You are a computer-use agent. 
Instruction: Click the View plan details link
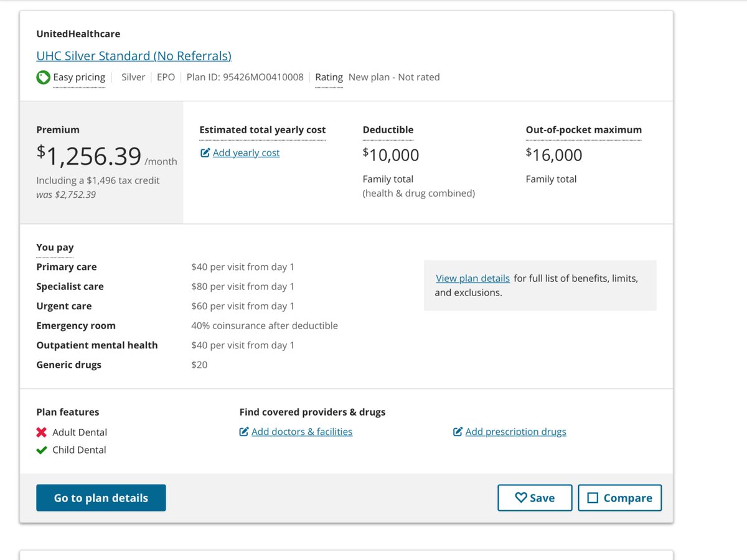472,278
